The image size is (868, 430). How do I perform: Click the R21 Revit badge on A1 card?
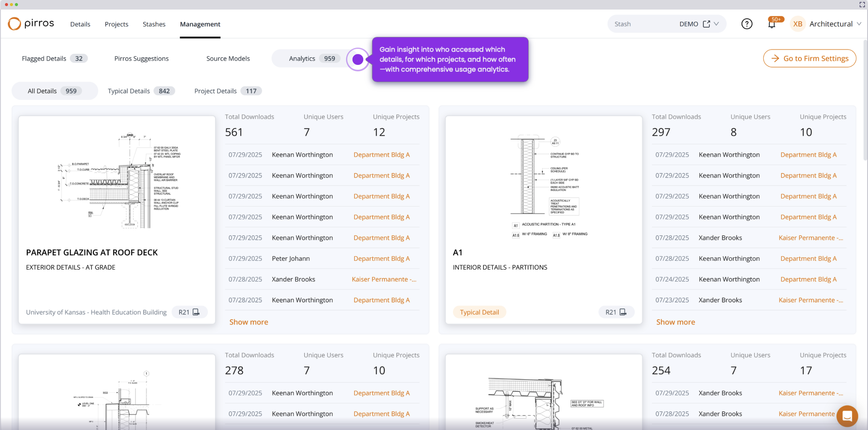616,312
